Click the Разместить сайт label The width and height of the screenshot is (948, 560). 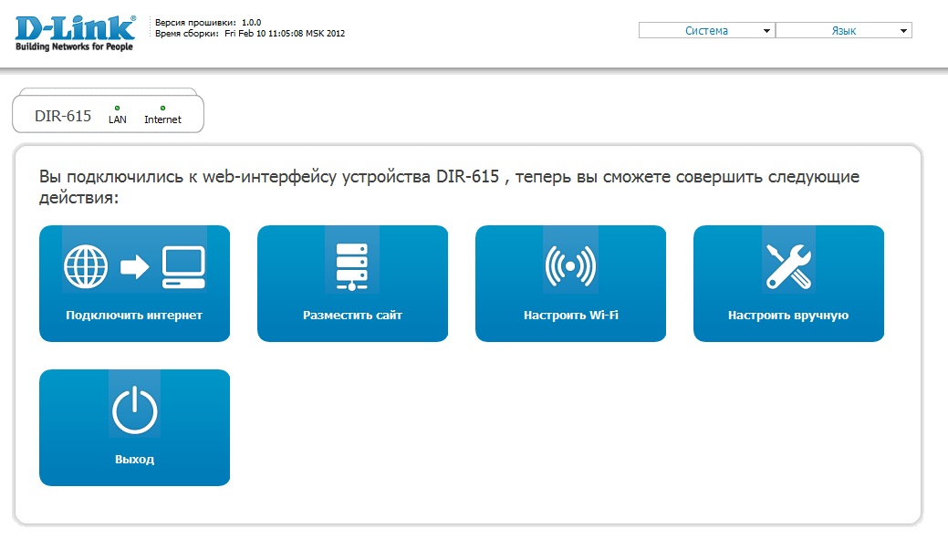[x=352, y=316]
